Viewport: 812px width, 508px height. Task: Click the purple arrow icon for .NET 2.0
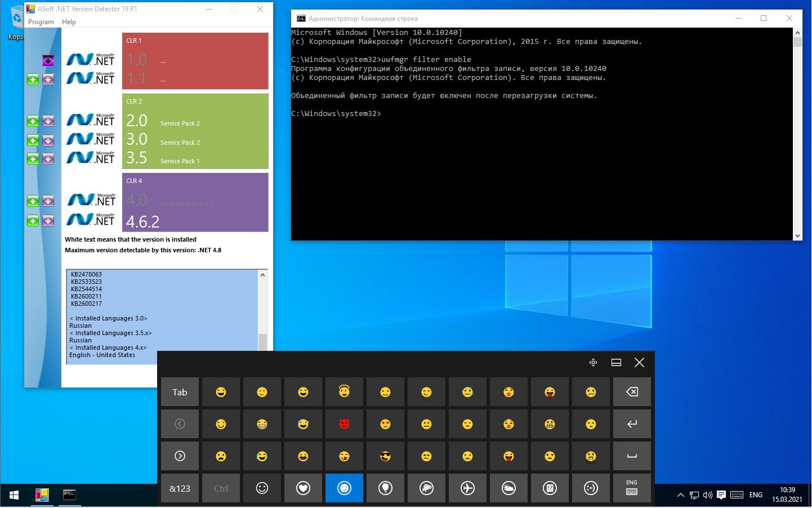click(x=48, y=121)
